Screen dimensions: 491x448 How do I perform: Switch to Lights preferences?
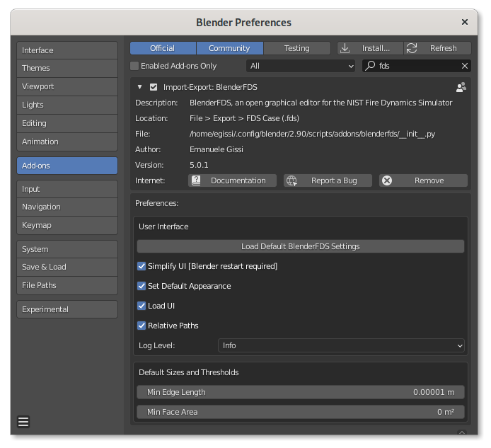coord(67,105)
